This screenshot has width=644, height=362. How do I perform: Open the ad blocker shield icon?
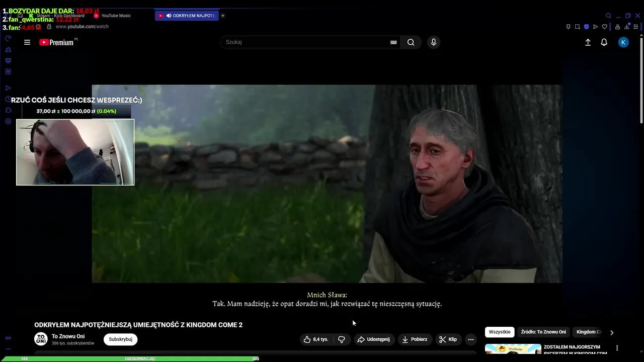click(587, 27)
